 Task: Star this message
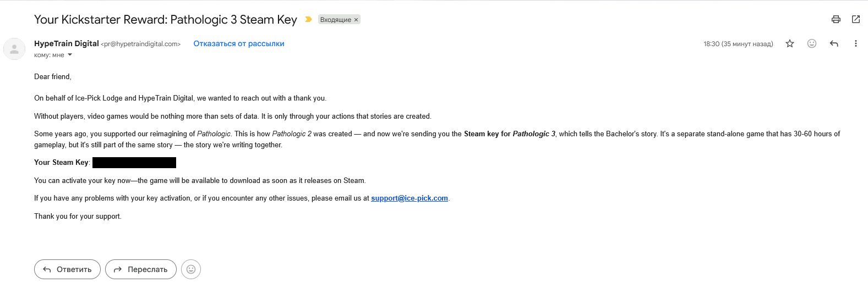pos(790,43)
